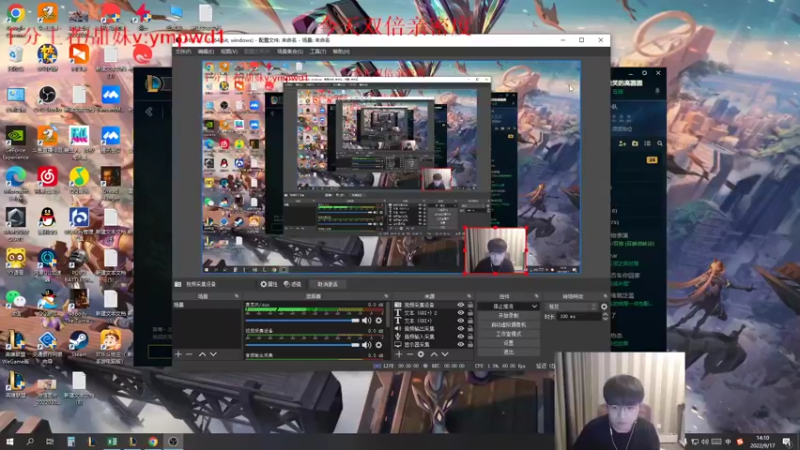Open settings gear of second mixer channel

coord(379,345)
